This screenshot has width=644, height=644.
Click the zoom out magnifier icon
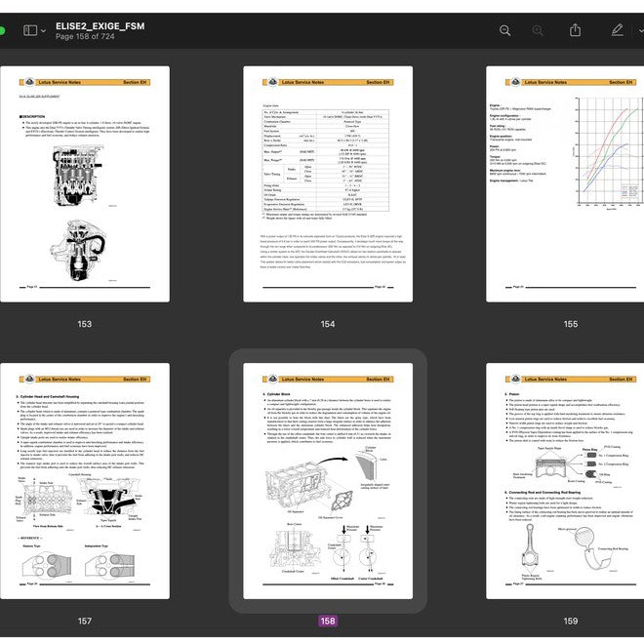coord(504,30)
